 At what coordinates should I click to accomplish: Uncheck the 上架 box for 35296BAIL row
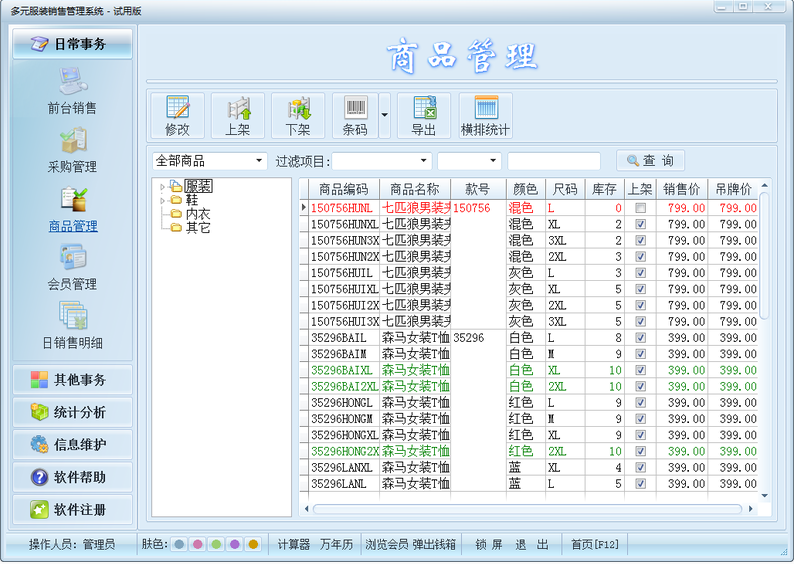[641, 338]
